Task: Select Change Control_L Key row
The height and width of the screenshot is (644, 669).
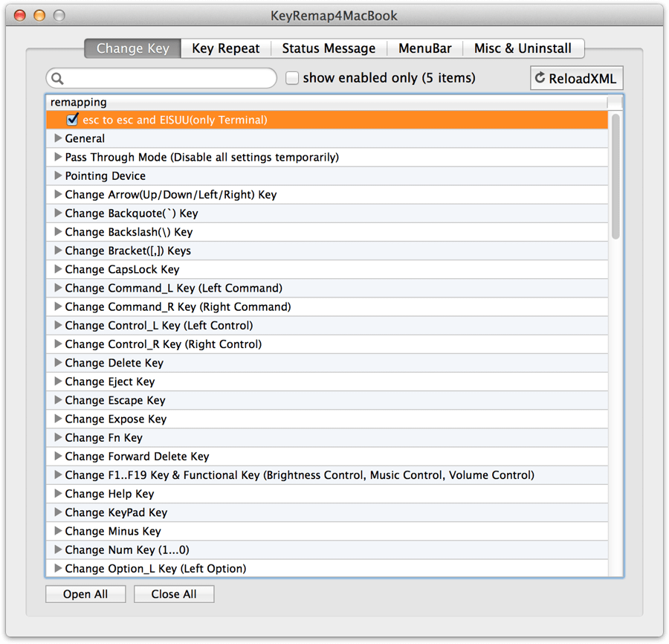Action: [327, 326]
